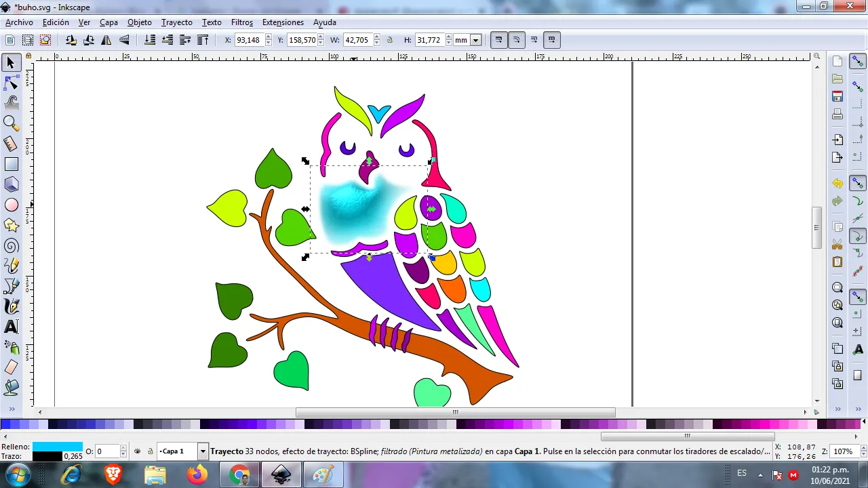Click Undo yellow arrow icon
This screenshot has width=868, height=488.
(837, 184)
